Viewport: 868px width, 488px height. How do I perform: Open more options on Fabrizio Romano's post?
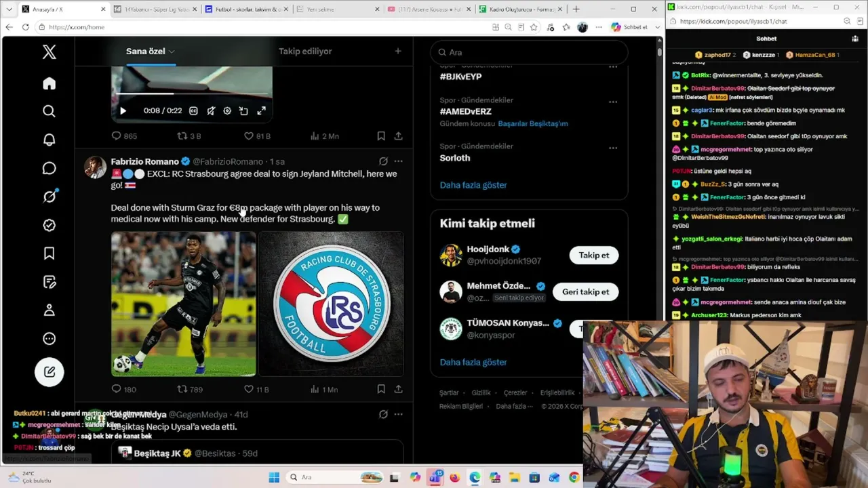tap(398, 161)
